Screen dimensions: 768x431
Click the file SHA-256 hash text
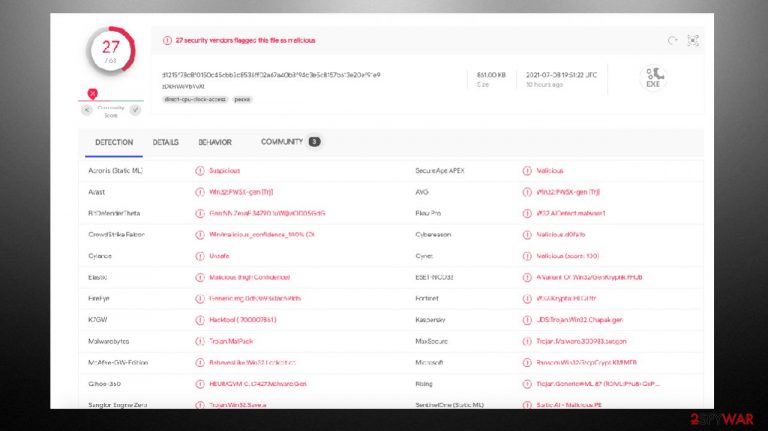pyautogui.click(x=271, y=75)
